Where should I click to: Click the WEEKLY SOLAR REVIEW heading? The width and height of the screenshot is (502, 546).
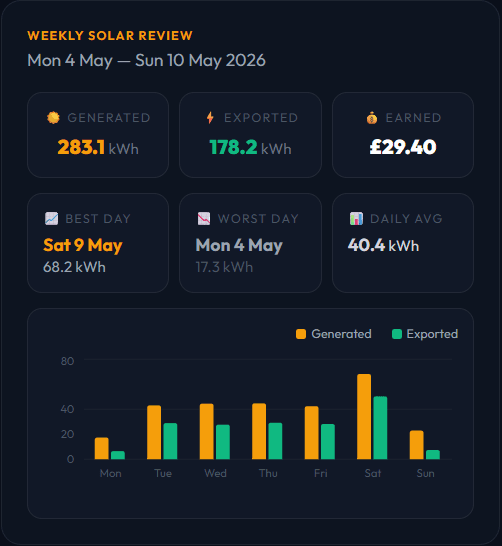point(110,36)
